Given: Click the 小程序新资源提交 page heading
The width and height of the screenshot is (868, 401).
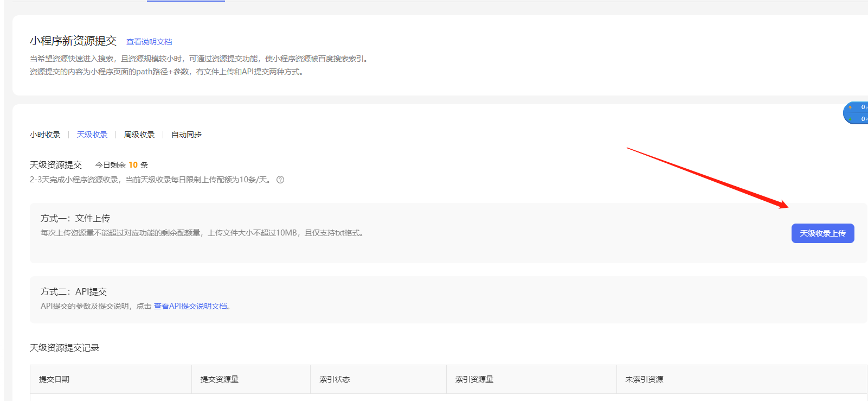Looking at the screenshot, I should point(73,41).
